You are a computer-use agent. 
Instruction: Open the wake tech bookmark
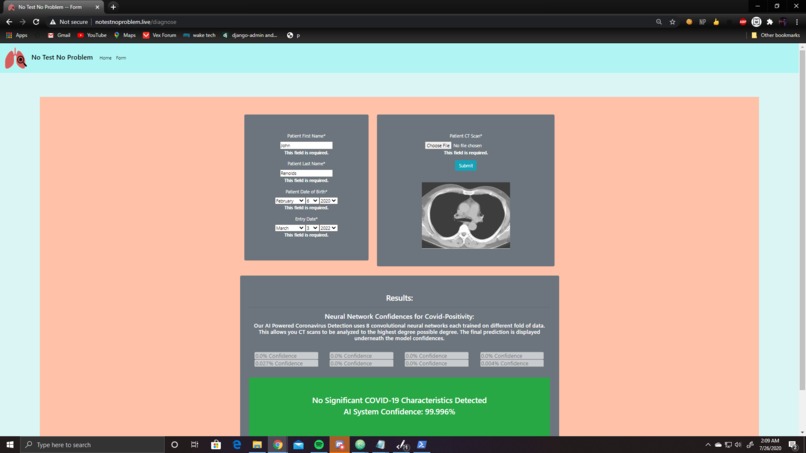tap(199, 35)
